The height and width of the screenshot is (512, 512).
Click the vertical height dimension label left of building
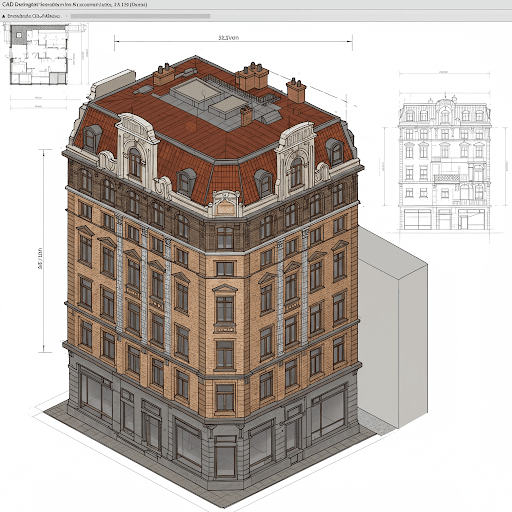[x=40, y=258]
